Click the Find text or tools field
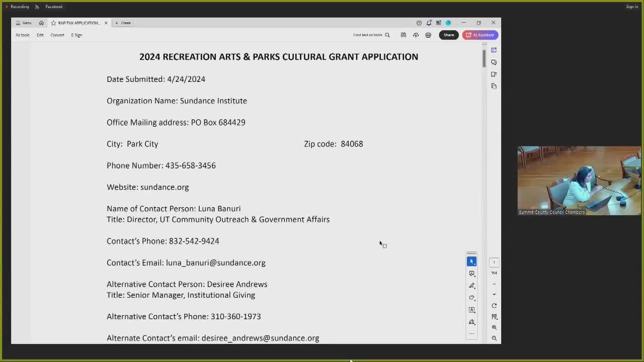This screenshot has width=644, height=362. (371, 35)
